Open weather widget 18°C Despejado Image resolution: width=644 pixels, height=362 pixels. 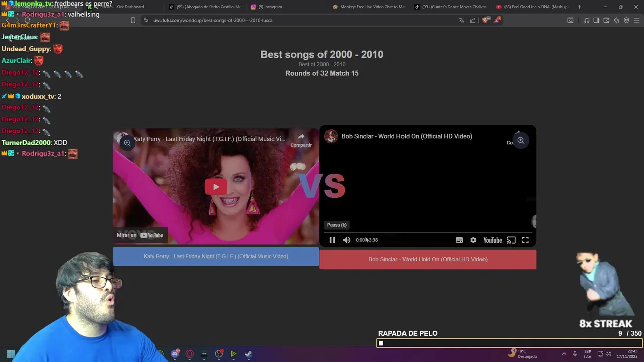pos(523,354)
